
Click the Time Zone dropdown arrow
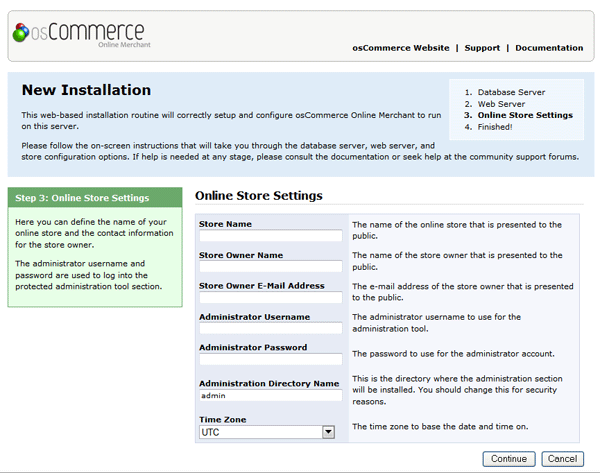(x=327, y=432)
